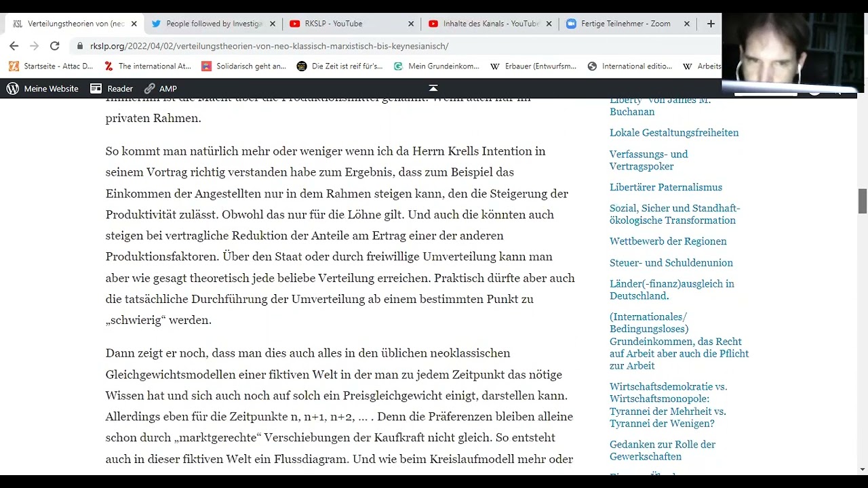Viewport: 868px width, 488px height.
Task: Click the AMP admin bar item
Action: pyautogui.click(x=161, y=88)
